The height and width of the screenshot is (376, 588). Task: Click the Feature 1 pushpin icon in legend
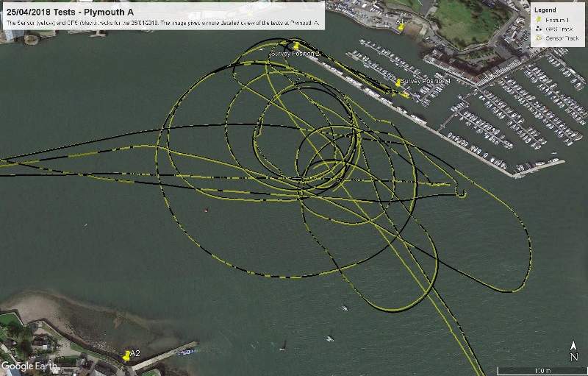coord(539,18)
